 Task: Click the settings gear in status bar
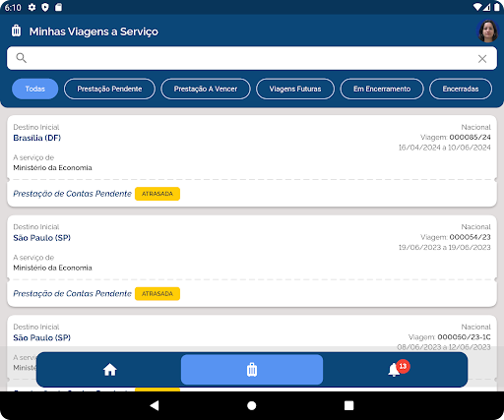click(x=31, y=7)
